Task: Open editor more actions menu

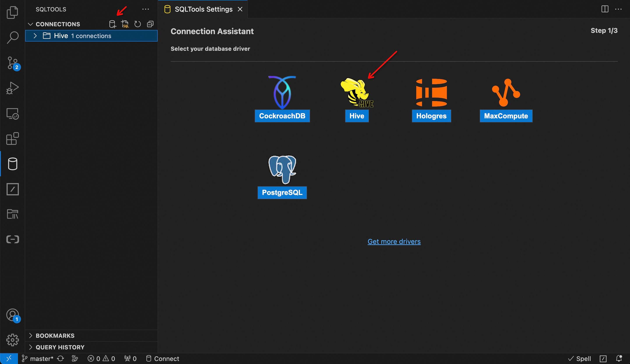Action: click(x=618, y=9)
